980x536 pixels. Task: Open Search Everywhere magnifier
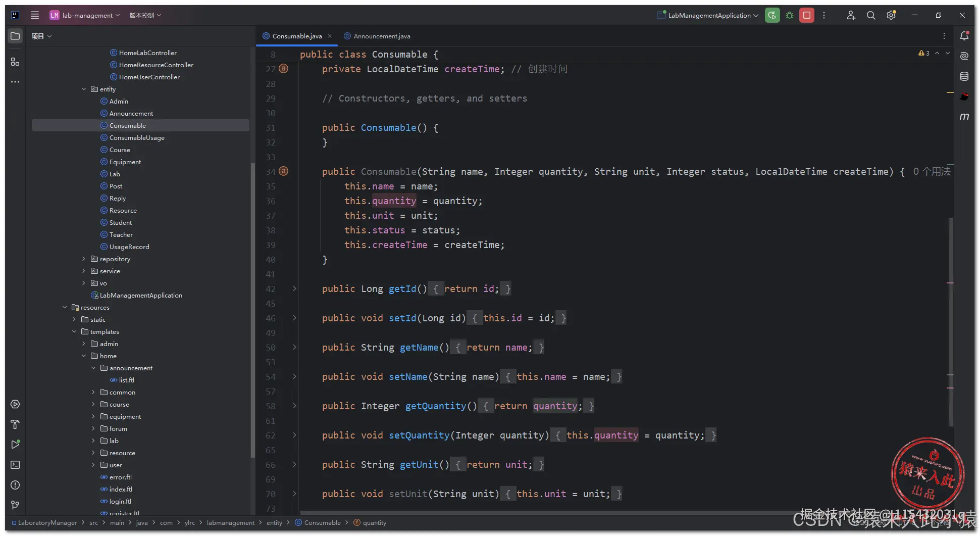(x=871, y=15)
